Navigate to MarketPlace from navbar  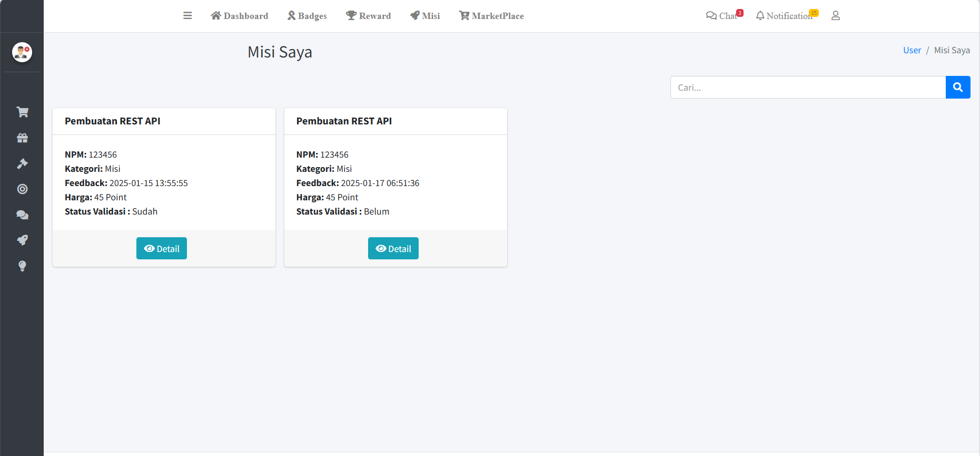[491, 16]
